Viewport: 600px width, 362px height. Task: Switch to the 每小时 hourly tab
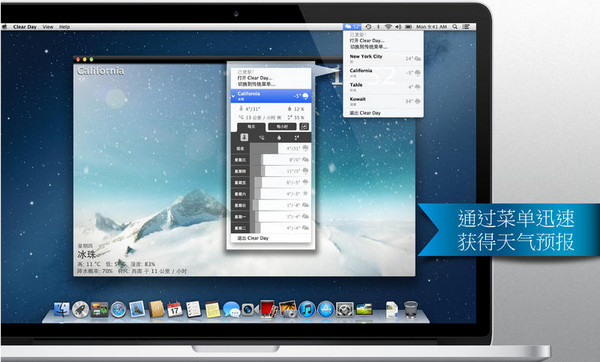click(282, 127)
